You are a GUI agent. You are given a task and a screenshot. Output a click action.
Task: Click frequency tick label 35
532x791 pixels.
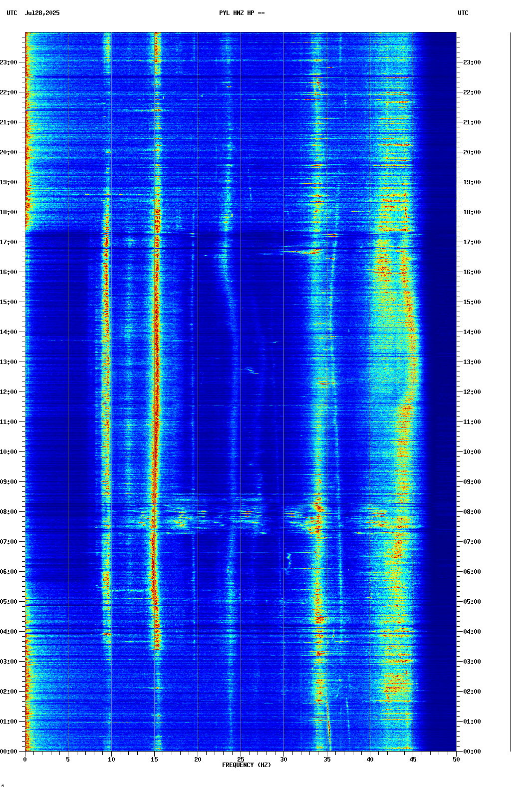pyautogui.click(x=327, y=760)
